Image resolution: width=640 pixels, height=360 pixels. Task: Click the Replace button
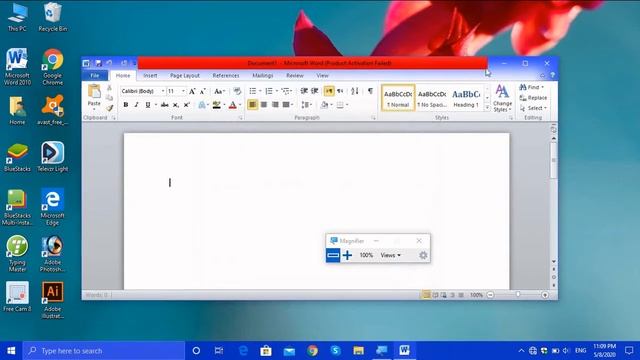coord(533,98)
